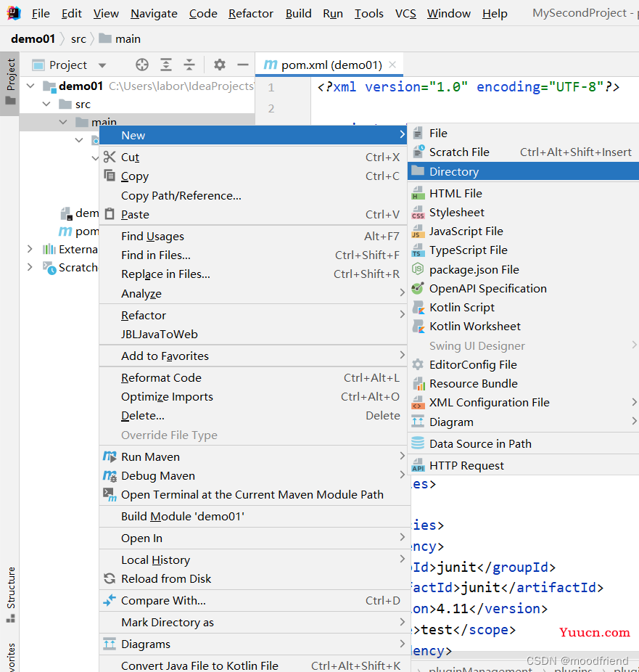Image resolution: width=639 pixels, height=672 pixels.
Task: Open the VCS menu
Action: [x=405, y=14]
